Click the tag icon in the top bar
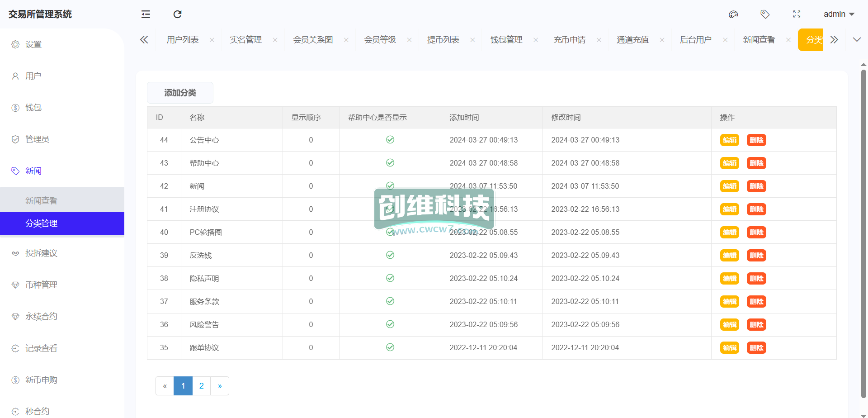The height and width of the screenshot is (418, 868). 765,14
